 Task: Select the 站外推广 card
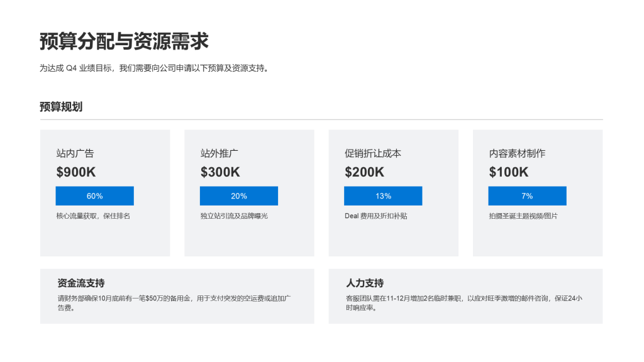[x=249, y=192]
